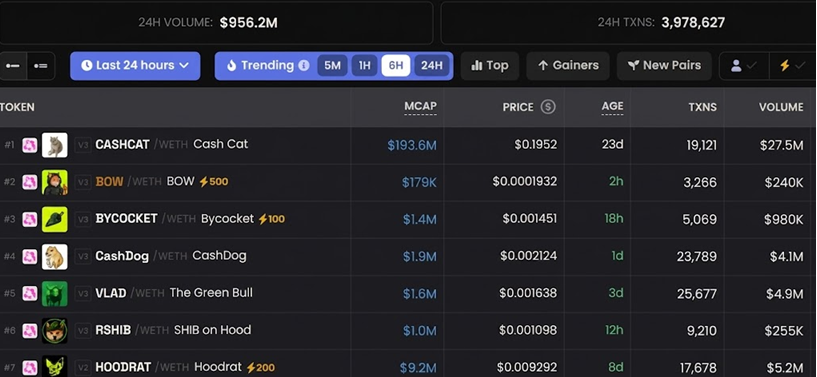The height and width of the screenshot is (377, 817).
Task: Click the pink DEX icon in HOODRAT row
Action: (x=30, y=368)
